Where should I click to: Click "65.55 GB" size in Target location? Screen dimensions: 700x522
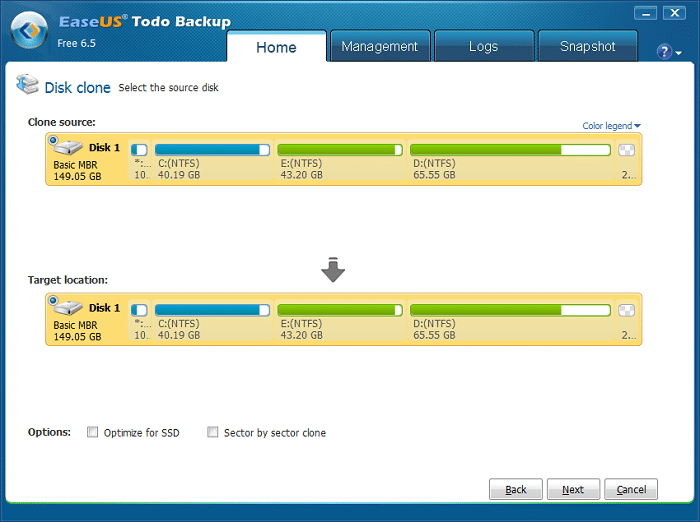click(434, 335)
